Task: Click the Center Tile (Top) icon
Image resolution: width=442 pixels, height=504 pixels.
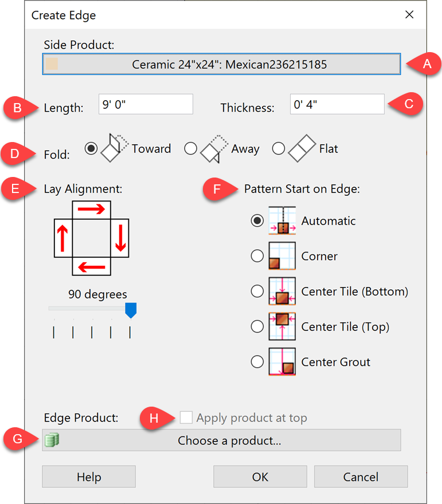Action: tap(282, 326)
